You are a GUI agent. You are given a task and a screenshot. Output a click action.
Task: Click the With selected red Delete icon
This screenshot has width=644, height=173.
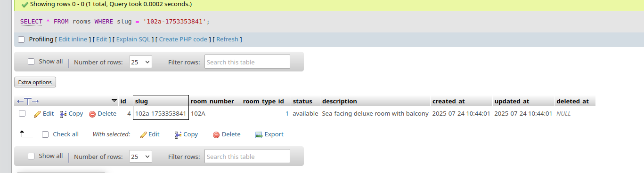point(216,134)
